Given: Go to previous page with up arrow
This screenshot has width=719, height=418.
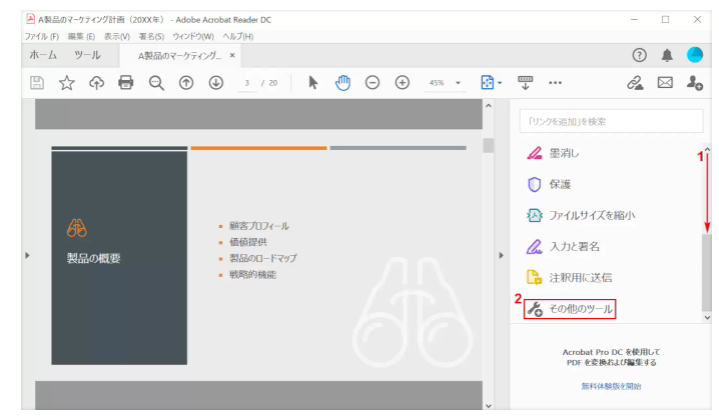Looking at the screenshot, I should (185, 83).
